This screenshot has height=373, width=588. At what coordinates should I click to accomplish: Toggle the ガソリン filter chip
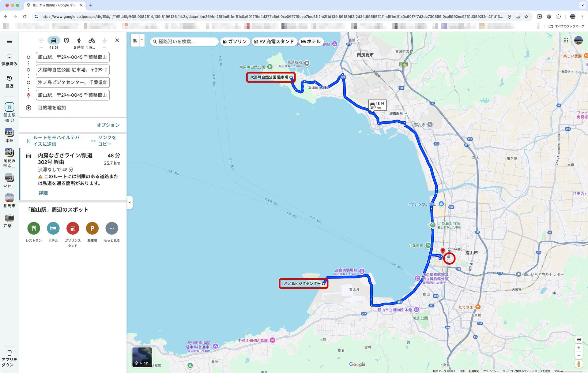(x=235, y=42)
